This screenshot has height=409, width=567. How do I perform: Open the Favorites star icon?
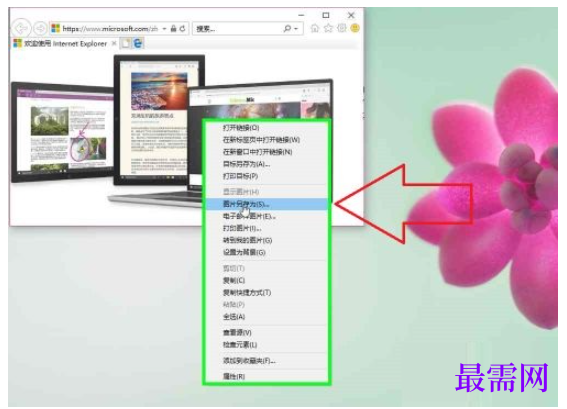tap(328, 28)
